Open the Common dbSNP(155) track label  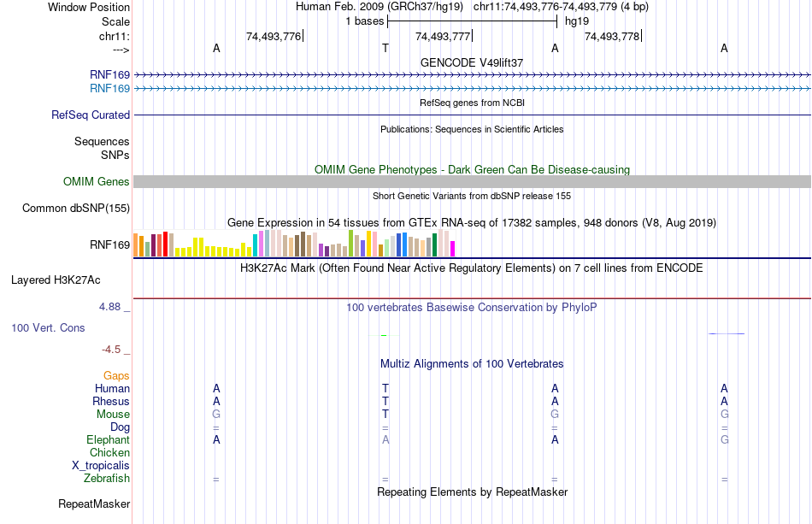point(76,209)
